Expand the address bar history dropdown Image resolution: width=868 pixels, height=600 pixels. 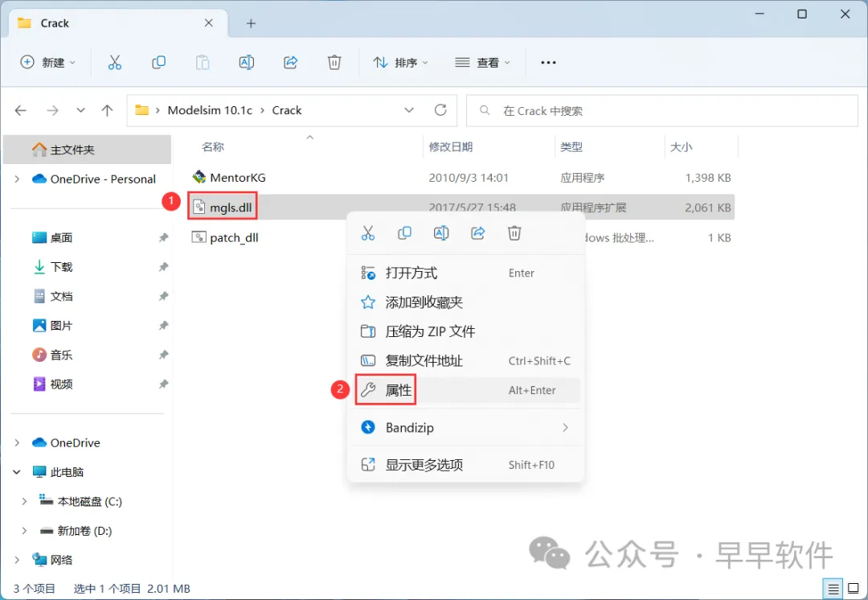point(409,110)
